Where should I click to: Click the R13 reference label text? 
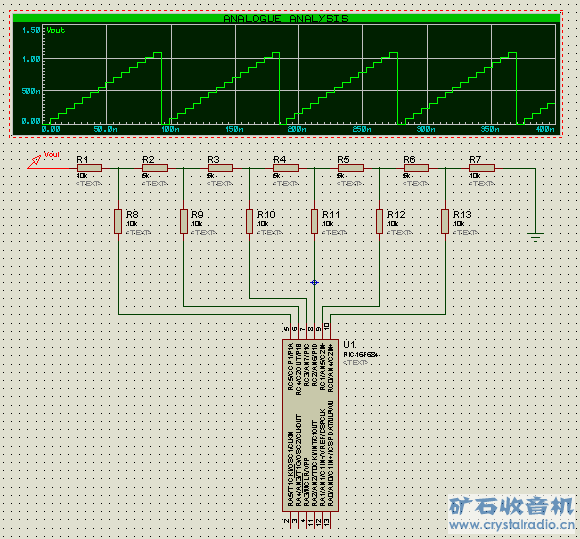(462, 215)
